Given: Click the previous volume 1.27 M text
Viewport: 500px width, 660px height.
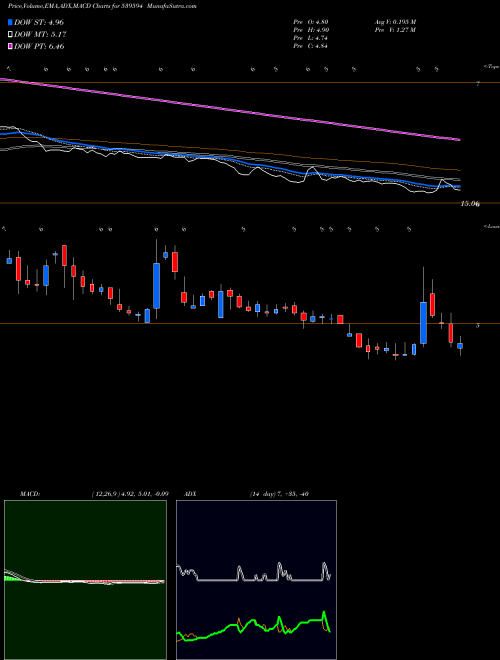Looking at the screenshot, I should click(x=395, y=30).
